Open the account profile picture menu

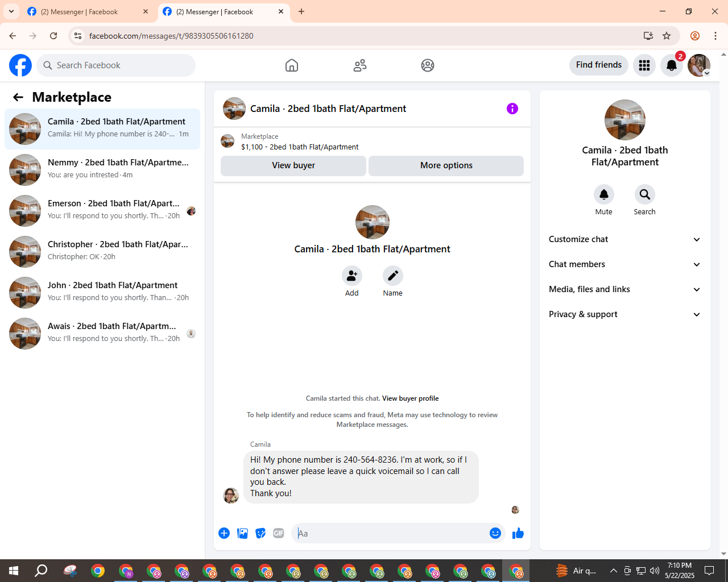(x=699, y=65)
